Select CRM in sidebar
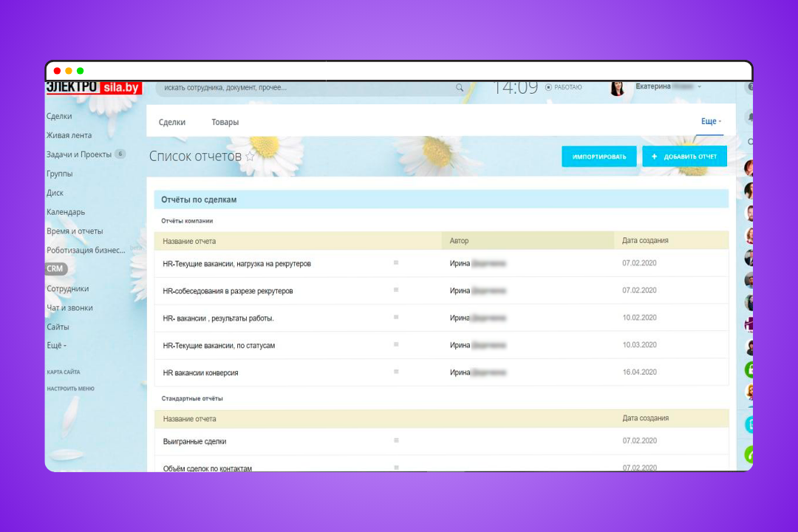 (55, 268)
